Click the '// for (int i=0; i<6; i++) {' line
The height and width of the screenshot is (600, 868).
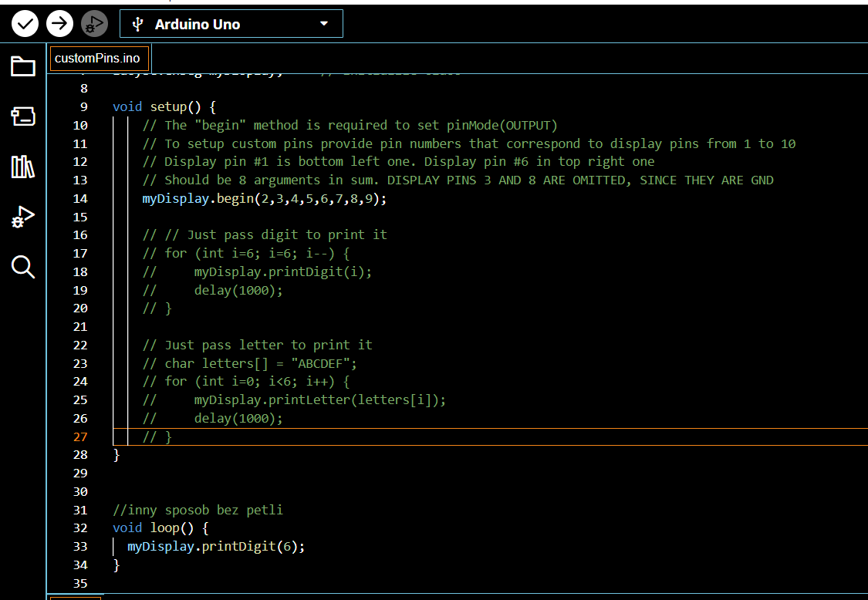pos(246,382)
